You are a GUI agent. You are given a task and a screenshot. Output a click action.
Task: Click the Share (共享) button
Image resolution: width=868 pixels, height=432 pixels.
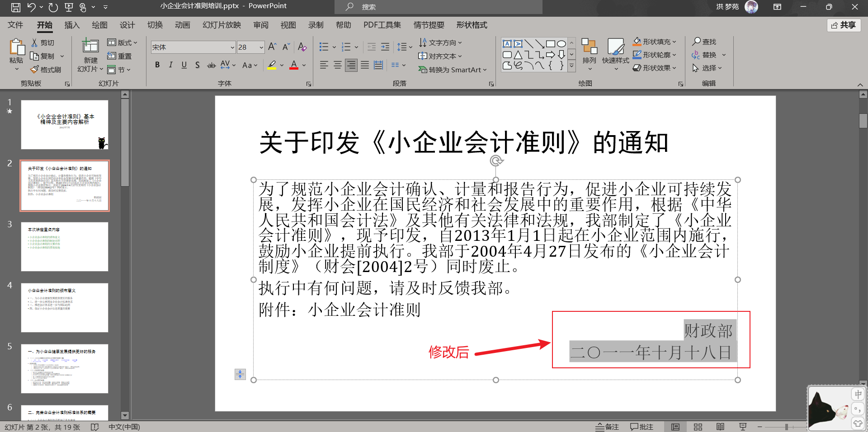click(x=844, y=25)
